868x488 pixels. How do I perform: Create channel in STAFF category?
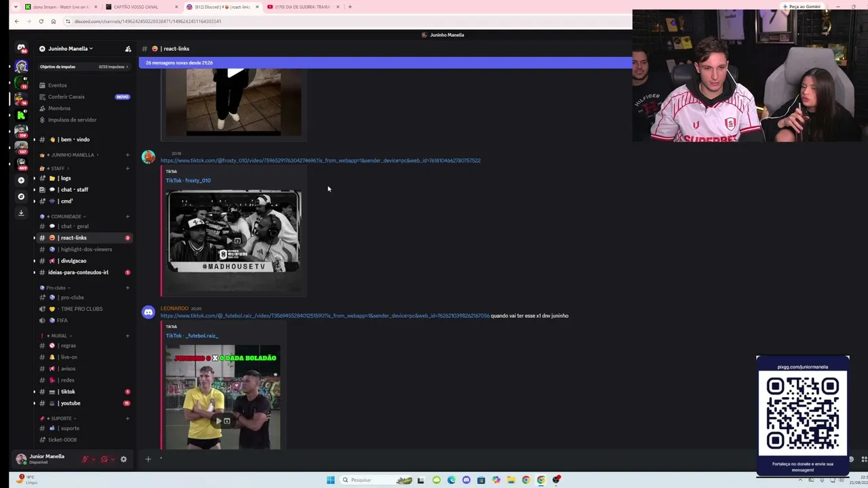coord(127,168)
